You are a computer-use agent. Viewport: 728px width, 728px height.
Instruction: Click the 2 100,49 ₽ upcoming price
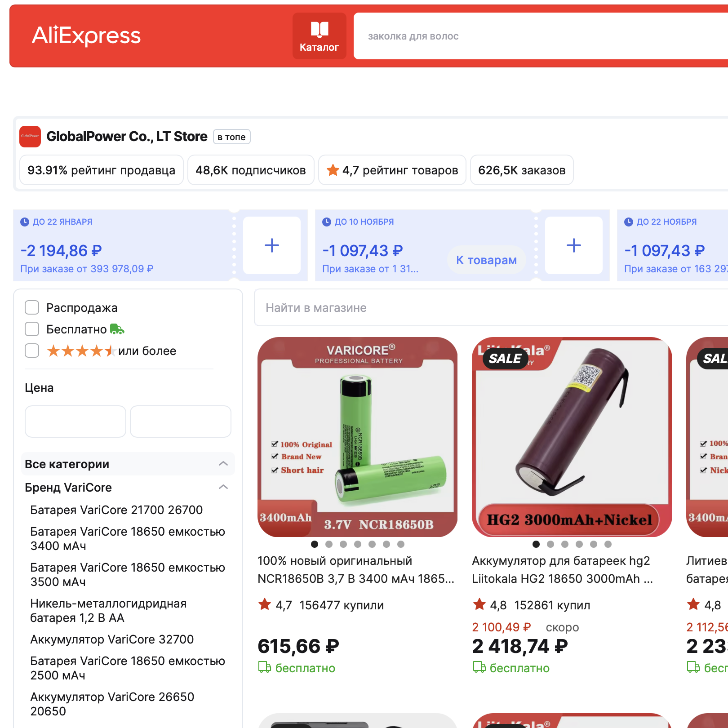(x=502, y=627)
